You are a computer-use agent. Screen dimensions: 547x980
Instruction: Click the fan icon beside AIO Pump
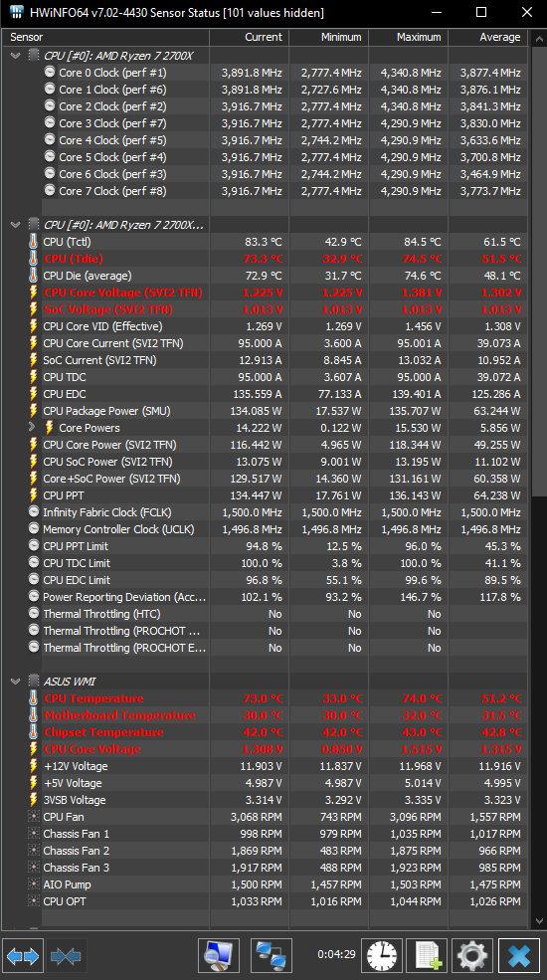34,883
